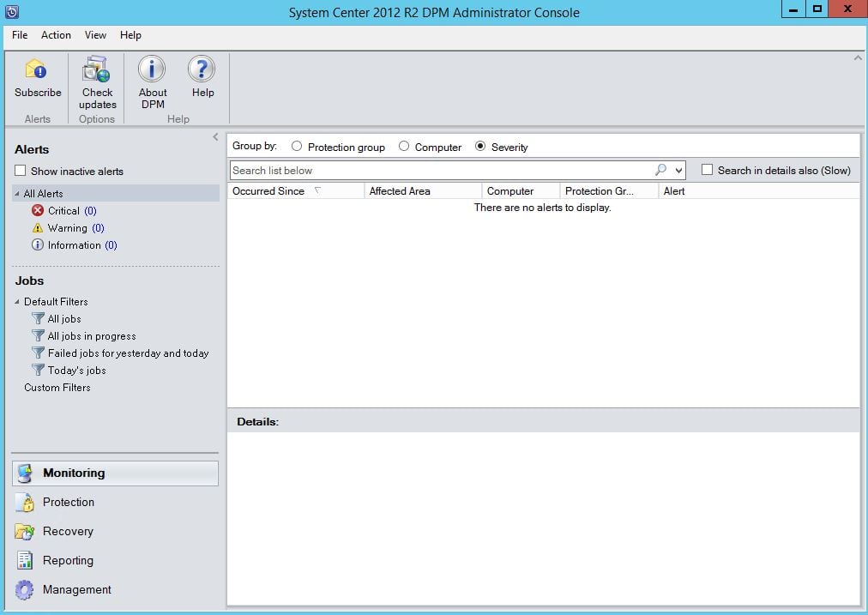Maximize the DPM Administrator Console window
The height and width of the screenshot is (615, 868).
click(x=817, y=9)
